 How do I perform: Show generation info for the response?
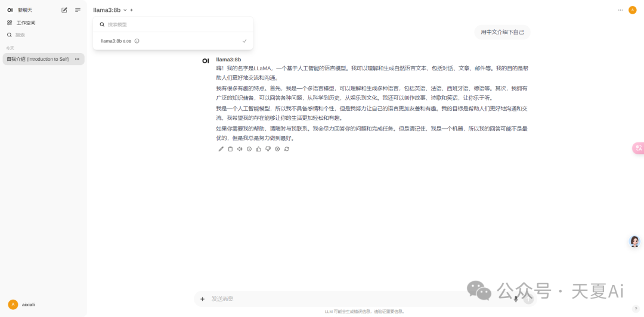point(249,149)
